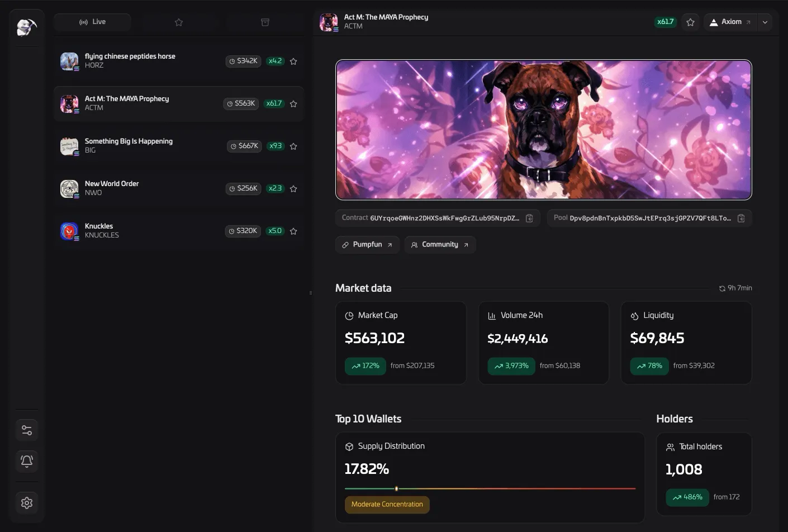788x532 pixels.
Task: Open the starred tokens tab
Action: (178, 22)
